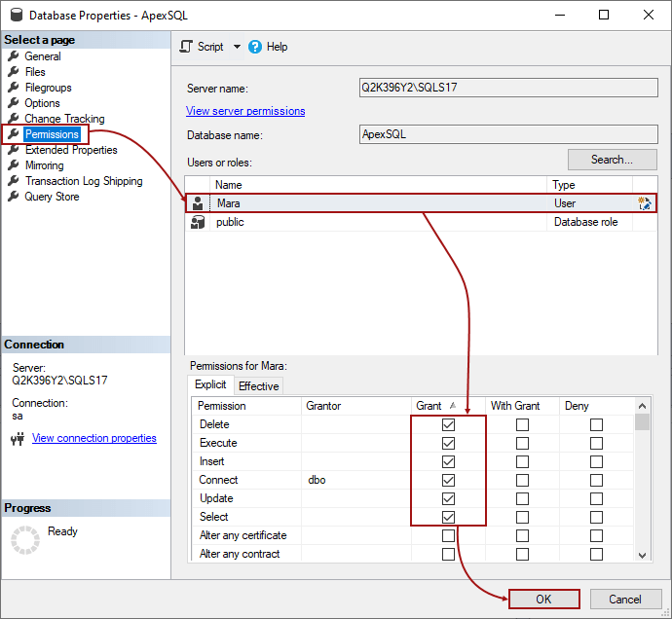
Task: Click the wrench icon beside Filegroups
Action: click(x=14, y=88)
